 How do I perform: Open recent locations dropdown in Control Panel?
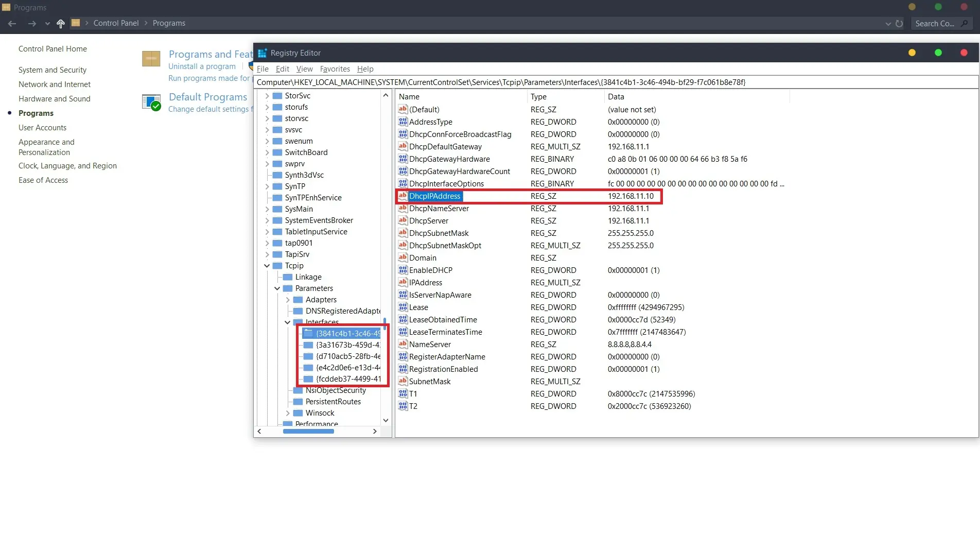(47, 23)
